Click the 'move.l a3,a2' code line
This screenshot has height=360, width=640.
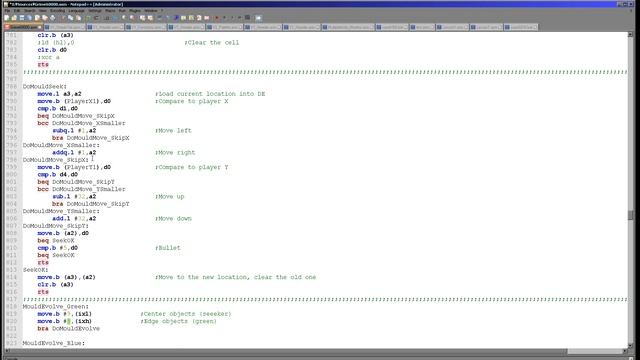click(59, 94)
